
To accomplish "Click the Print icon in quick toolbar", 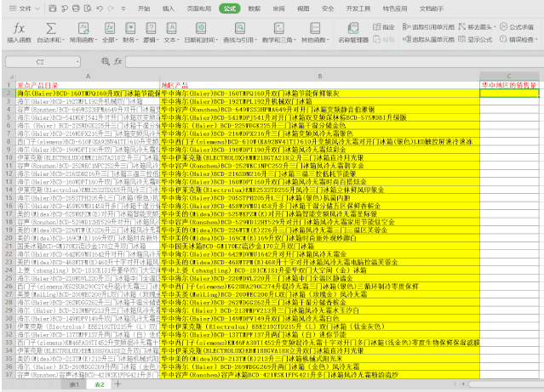I will coord(76,9).
